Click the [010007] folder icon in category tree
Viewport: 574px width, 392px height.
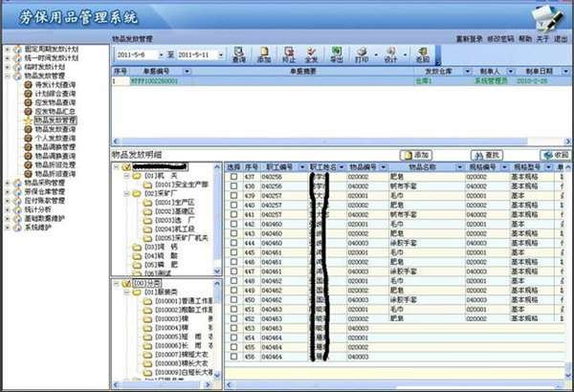pos(147,355)
